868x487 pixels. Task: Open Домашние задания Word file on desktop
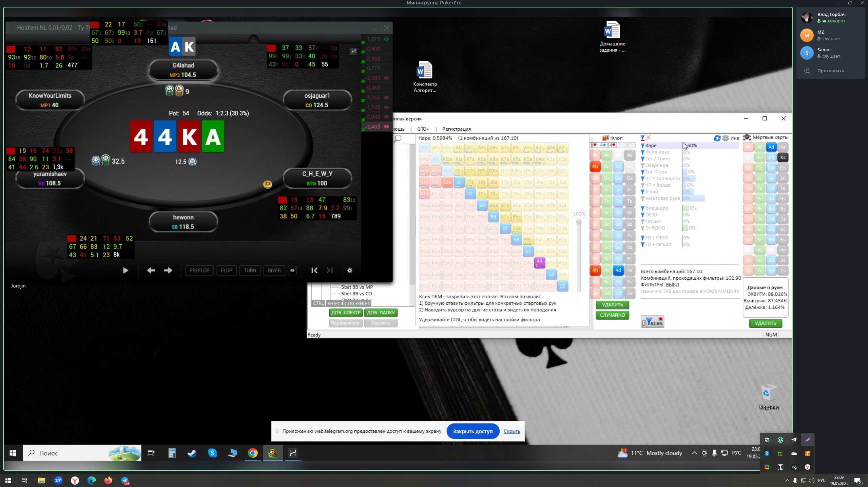tap(612, 37)
